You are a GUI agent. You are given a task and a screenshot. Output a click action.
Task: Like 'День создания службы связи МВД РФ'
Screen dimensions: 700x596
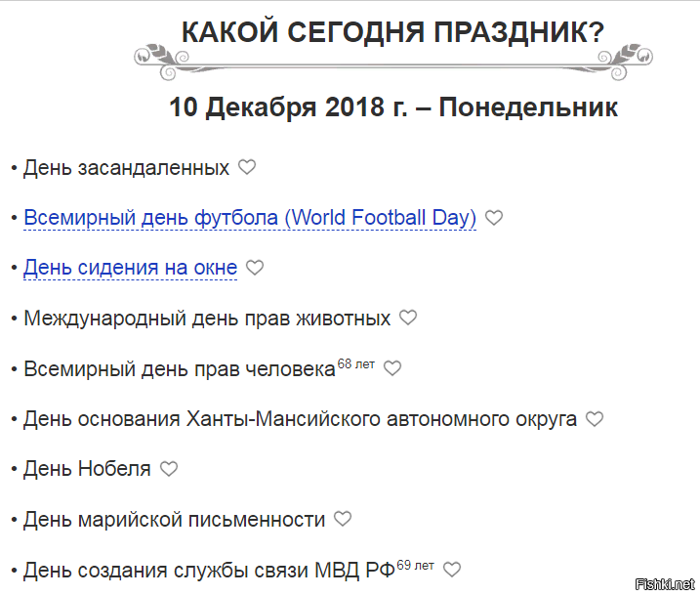(451, 570)
